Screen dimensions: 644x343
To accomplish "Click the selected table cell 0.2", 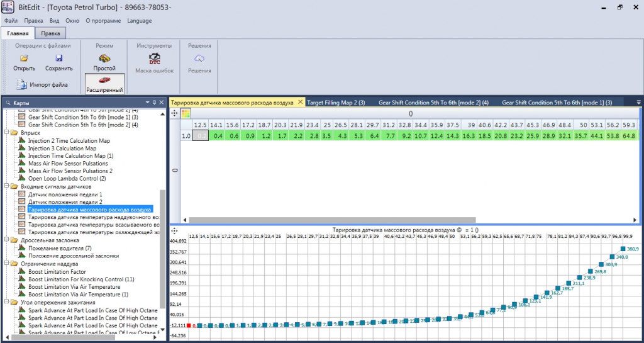I will [x=201, y=135].
